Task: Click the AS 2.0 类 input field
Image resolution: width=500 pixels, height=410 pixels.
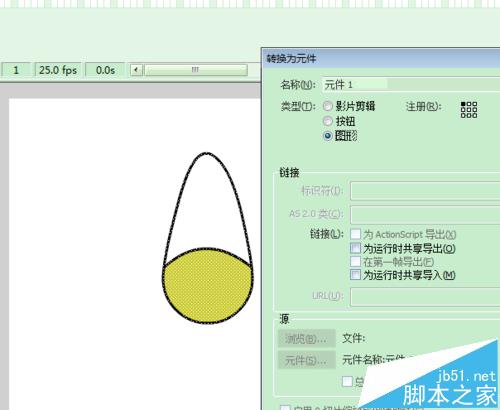Action: coord(425,214)
